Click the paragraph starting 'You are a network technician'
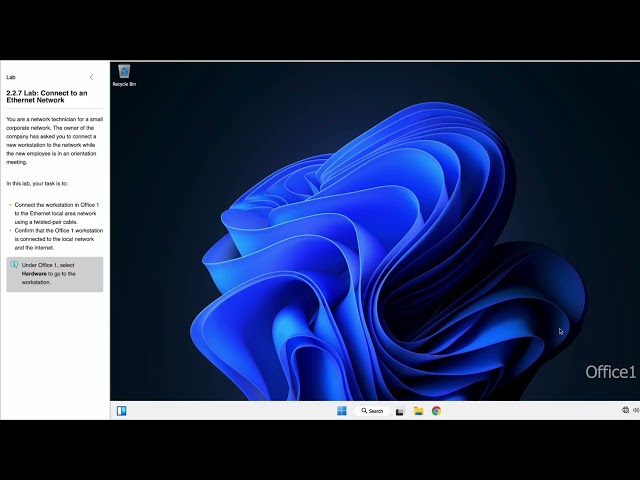The image size is (640, 480). [x=55, y=140]
